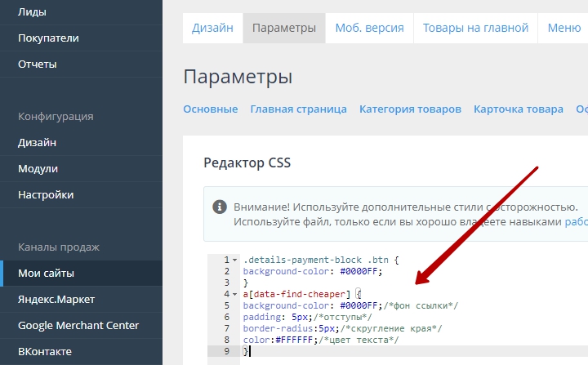Open the Моб. версия tab
The height and width of the screenshot is (365, 588).
369,28
